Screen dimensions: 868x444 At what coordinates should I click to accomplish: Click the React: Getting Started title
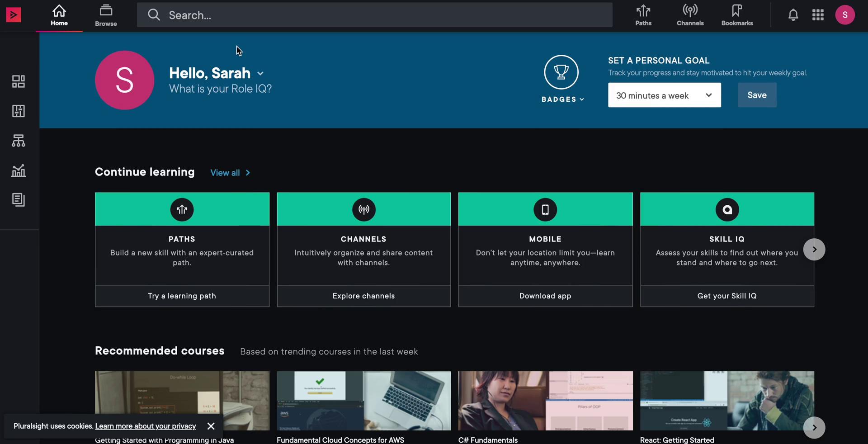pos(677,440)
